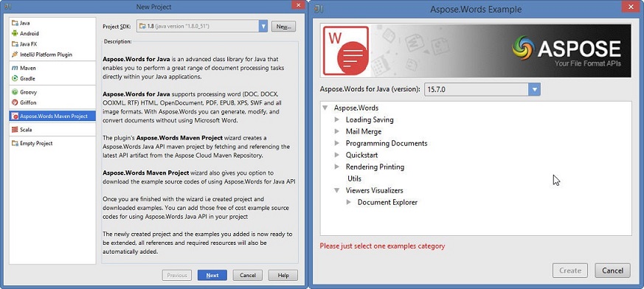
Task: Click the Help button
Action: tap(283, 276)
